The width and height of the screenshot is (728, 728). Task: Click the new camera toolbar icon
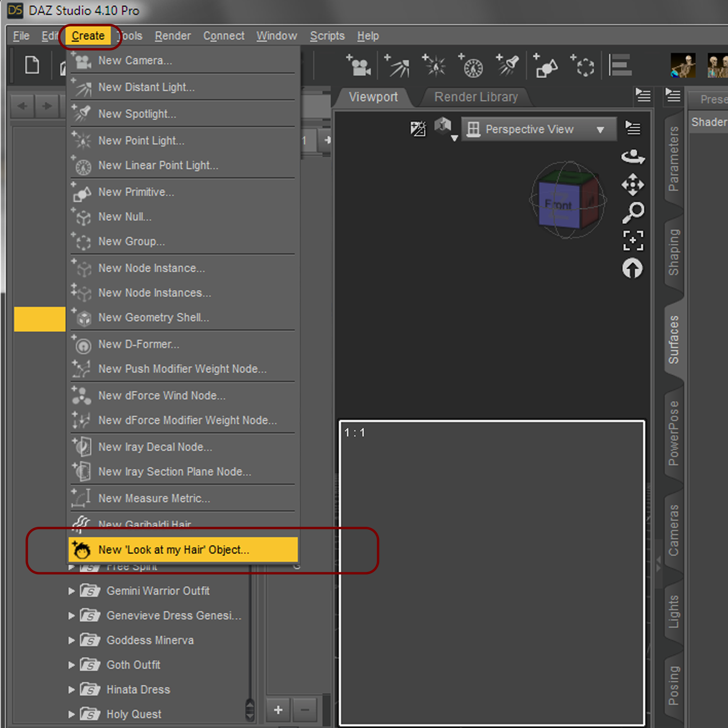[359, 66]
